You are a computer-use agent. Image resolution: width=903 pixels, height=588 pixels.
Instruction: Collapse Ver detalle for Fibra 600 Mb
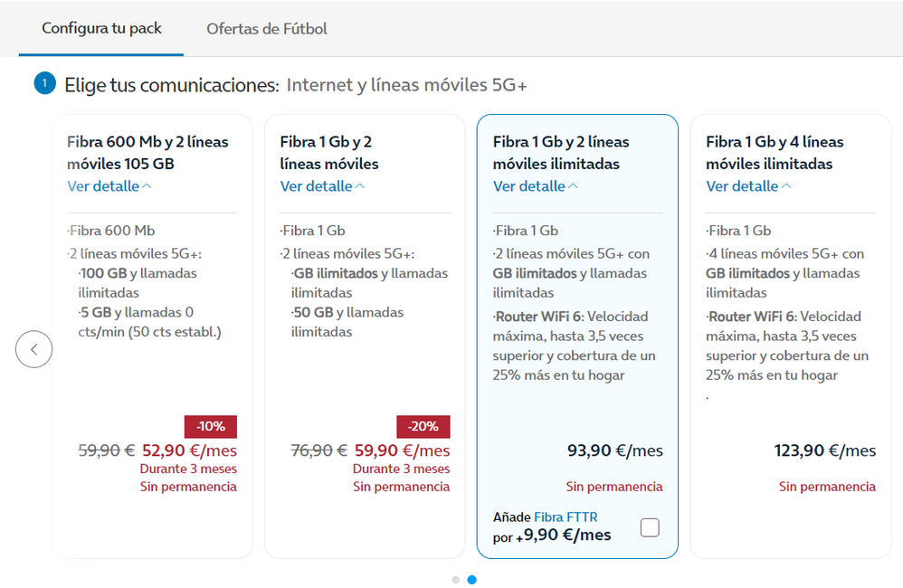109,186
